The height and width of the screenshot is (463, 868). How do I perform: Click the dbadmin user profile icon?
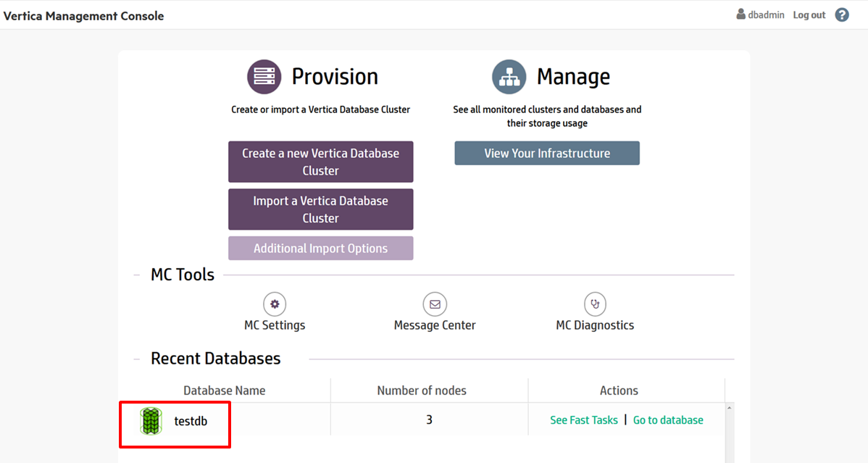click(x=740, y=14)
